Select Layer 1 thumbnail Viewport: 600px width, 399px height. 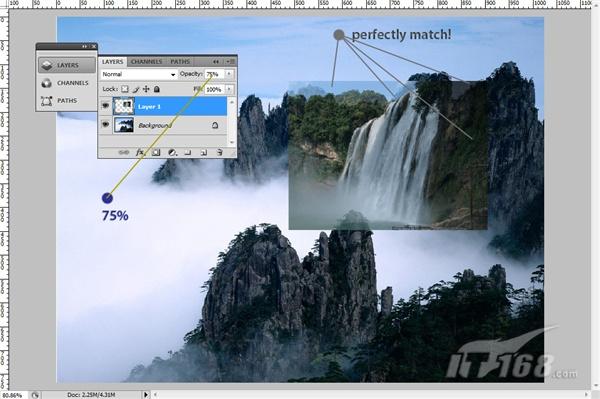coord(124,106)
